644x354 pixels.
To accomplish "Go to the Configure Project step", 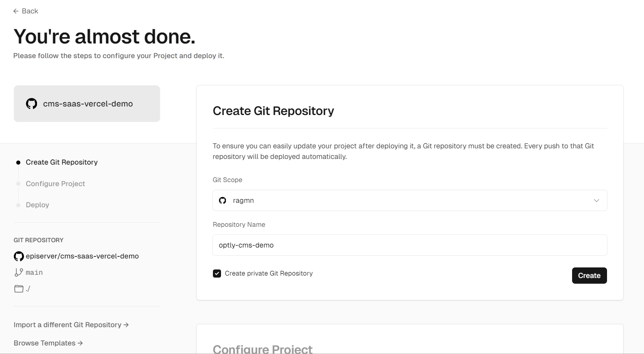I will tap(55, 184).
